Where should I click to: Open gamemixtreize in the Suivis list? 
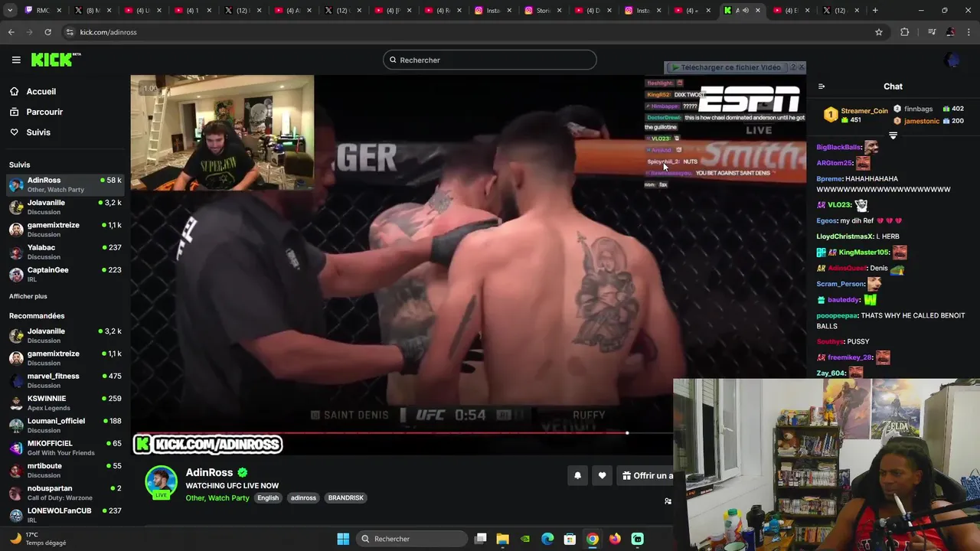66,230
